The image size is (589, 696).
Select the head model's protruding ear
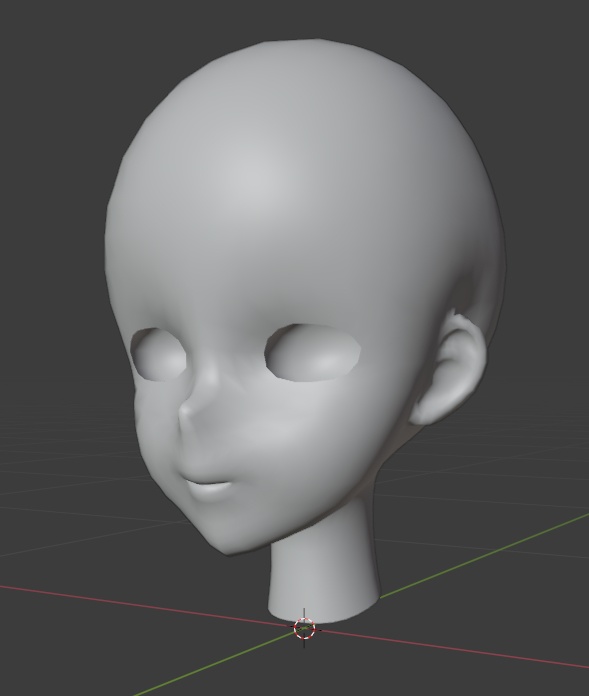click(449, 367)
